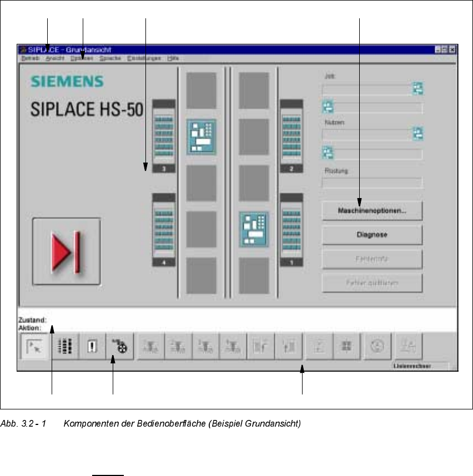
Task: Select feeder table 1
Action: point(291,230)
